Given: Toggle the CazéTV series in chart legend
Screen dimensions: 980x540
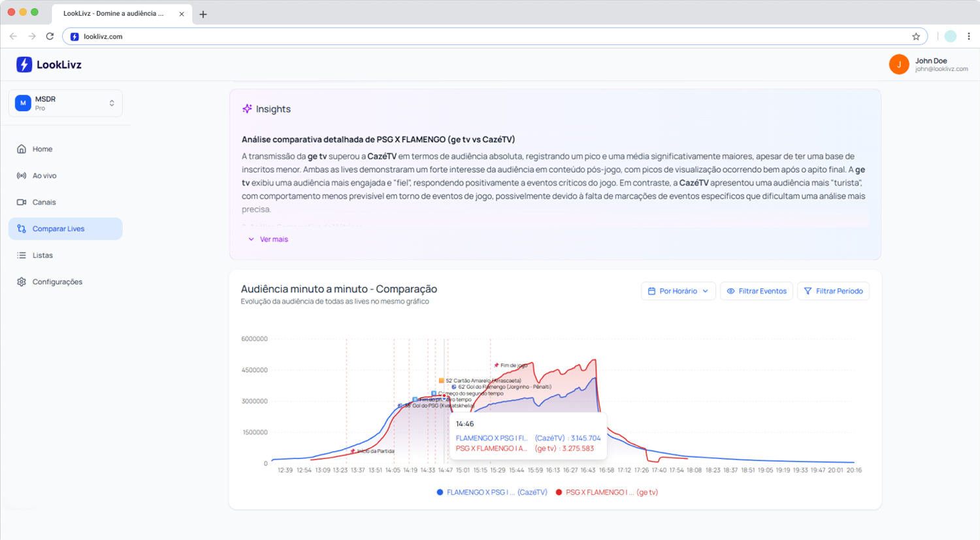Looking at the screenshot, I should (x=491, y=492).
